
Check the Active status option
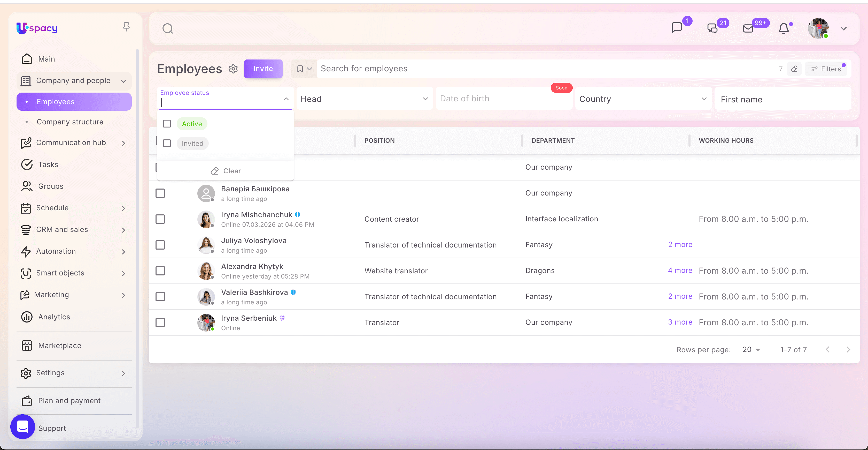[167, 124]
